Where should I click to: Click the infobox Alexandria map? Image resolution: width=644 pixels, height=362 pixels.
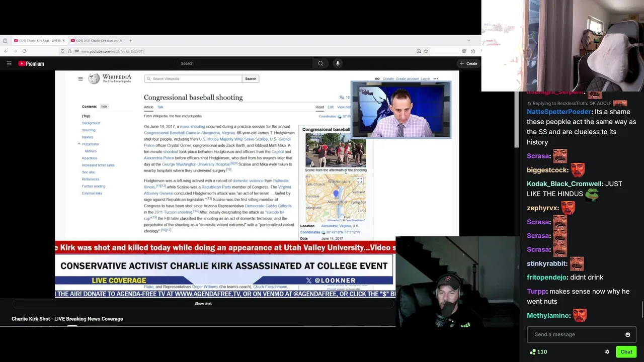tap(336, 198)
